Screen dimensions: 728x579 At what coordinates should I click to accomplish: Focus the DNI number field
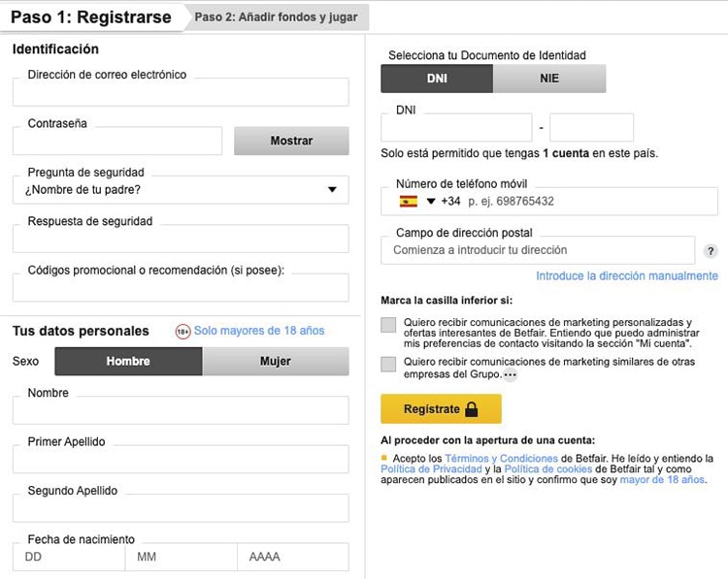click(456, 128)
